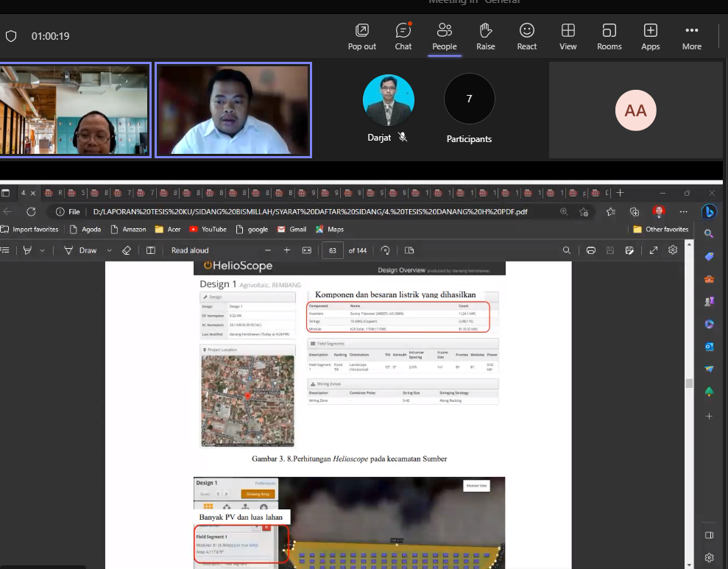Open breakout Rooms
The image size is (728, 569).
[609, 36]
